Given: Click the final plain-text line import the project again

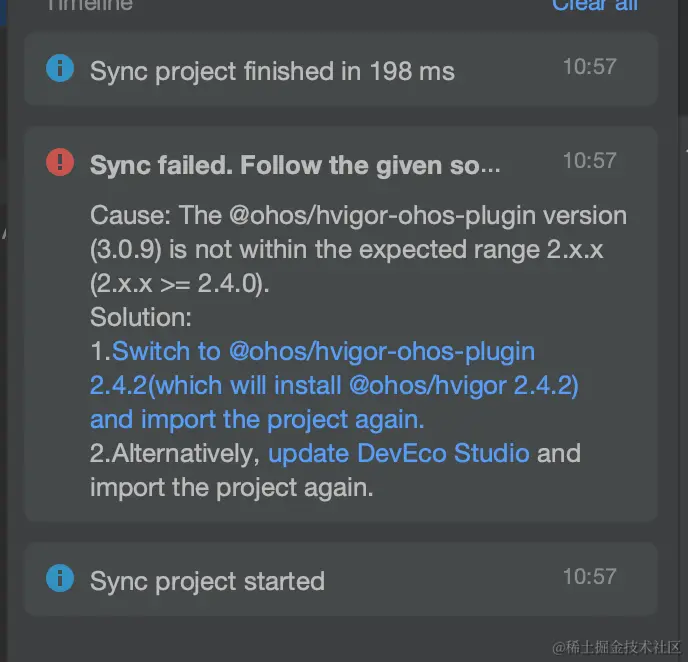Looking at the screenshot, I should point(231,487).
